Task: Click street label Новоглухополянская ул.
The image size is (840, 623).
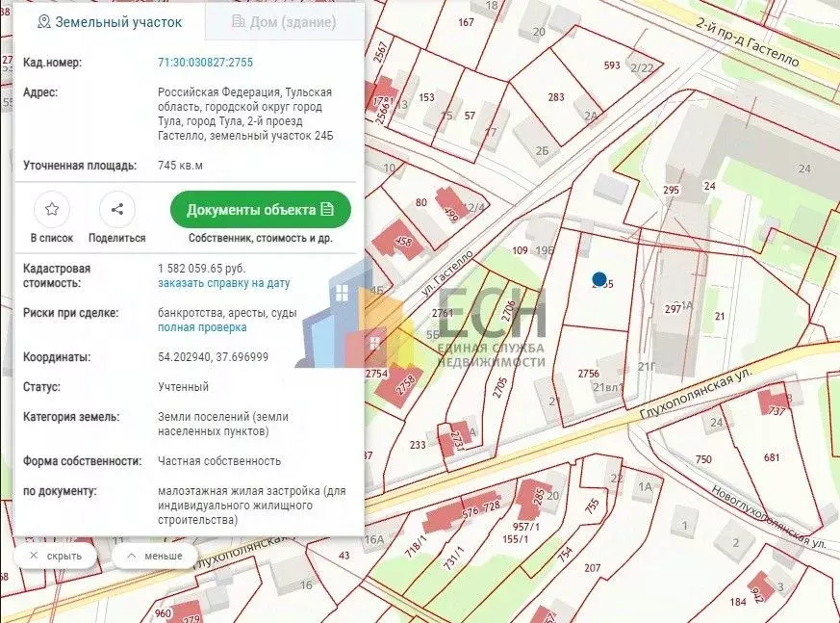Action: [768, 516]
